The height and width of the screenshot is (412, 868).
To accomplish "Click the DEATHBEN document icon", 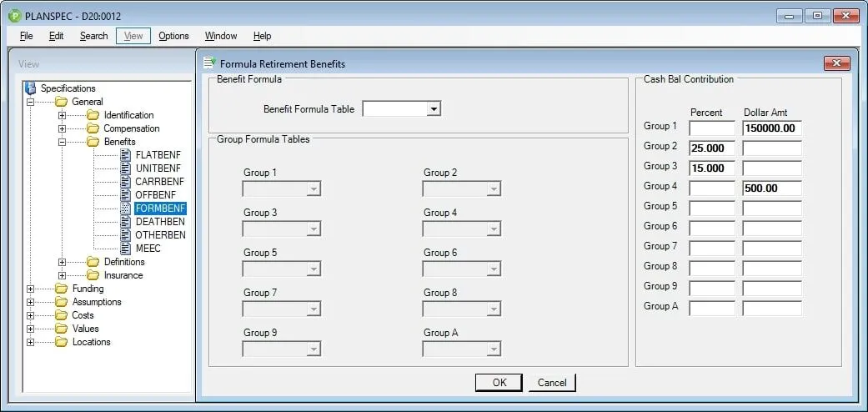I will (126, 222).
